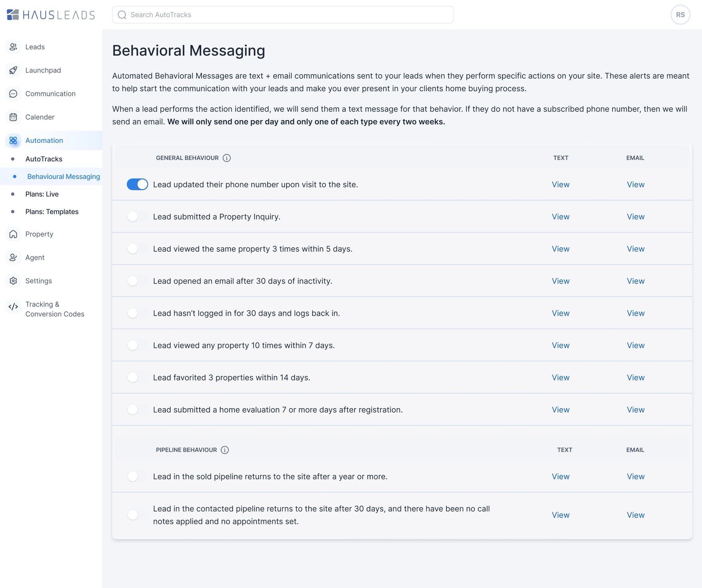Click the Launchpad rocket icon
This screenshot has height=588, width=702.
click(x=13, y=70)
